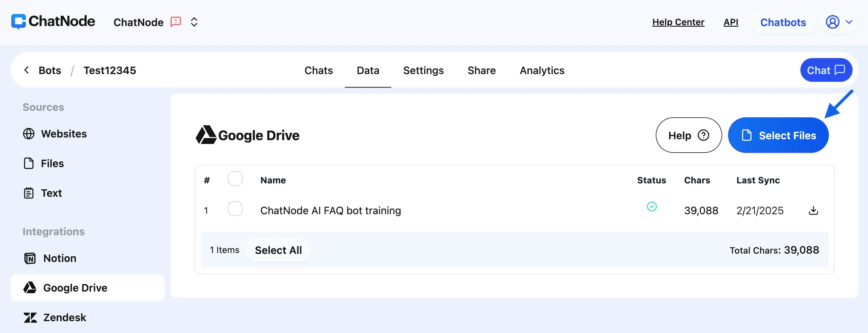
Task: Go back using the Bots chevron
Action: 27,70
